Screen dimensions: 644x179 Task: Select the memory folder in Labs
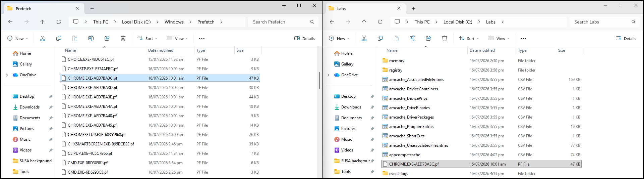coord(481,61)
